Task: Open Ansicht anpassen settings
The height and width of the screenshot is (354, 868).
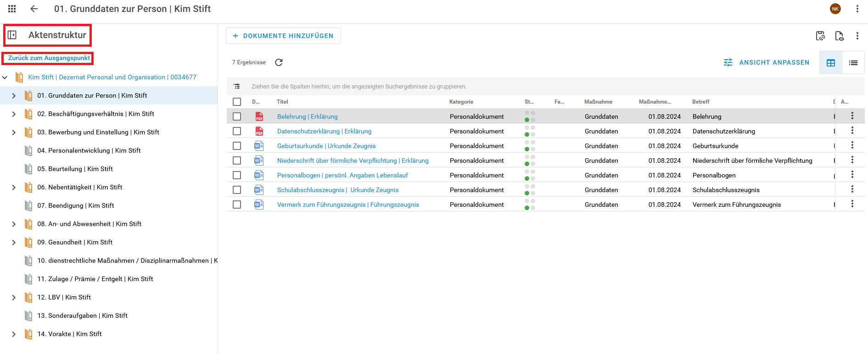Action: 766,62
